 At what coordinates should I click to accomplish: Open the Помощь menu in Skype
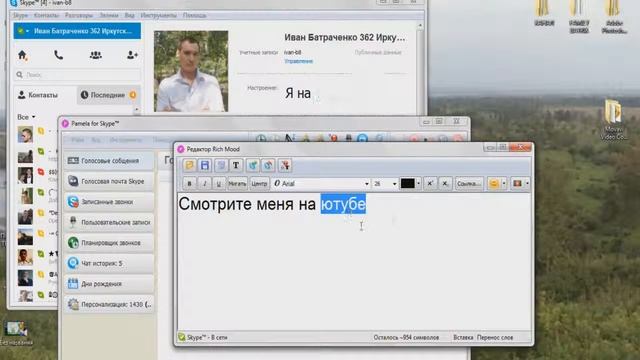[x=194, y=15]
